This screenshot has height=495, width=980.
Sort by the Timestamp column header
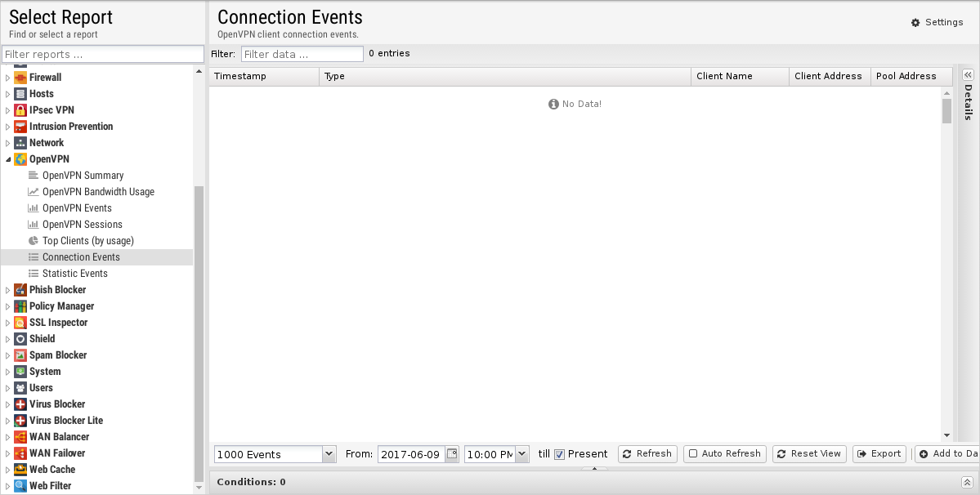coord(264,76)
